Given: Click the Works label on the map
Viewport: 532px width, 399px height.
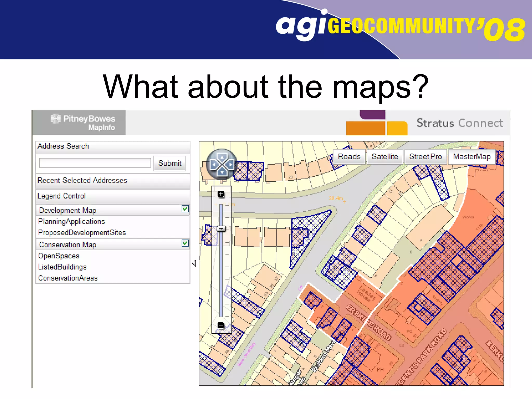Looking at the screenshot, I should click(x=468, y=217).
